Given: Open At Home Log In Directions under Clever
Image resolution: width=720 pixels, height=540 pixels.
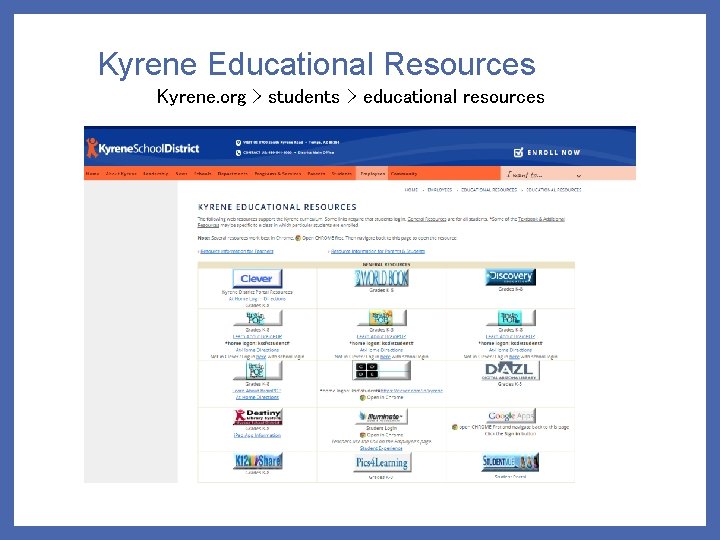Looking at the screenshot, I should 257,299.
